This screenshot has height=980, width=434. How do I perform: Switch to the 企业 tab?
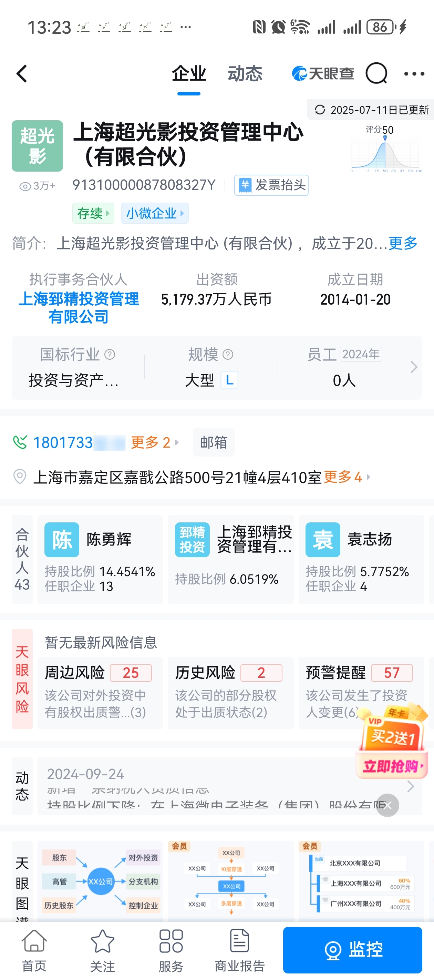pos(189,73)
